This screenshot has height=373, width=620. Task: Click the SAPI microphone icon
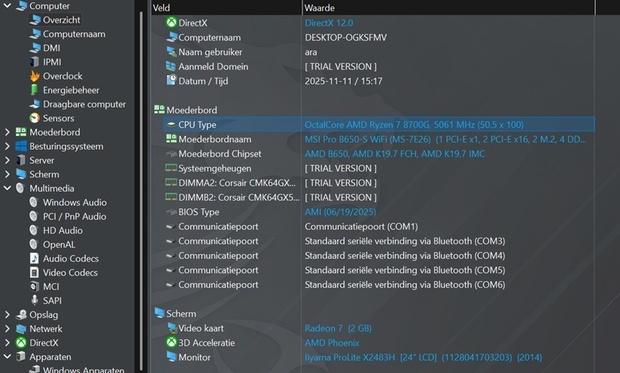pos(35,300)
